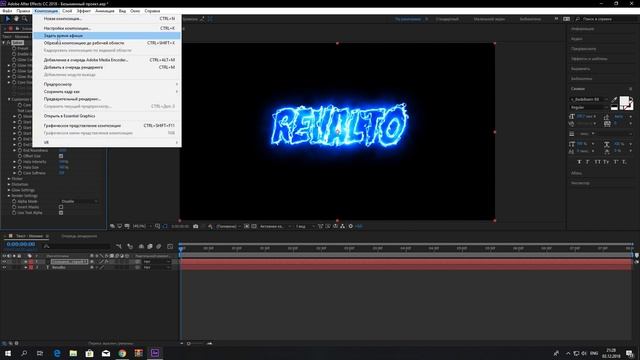Toggle visibility eye of the Revalto text layer
Image resolution: width=640 pixels, height=360 pixels.
(x=4, y=267)
